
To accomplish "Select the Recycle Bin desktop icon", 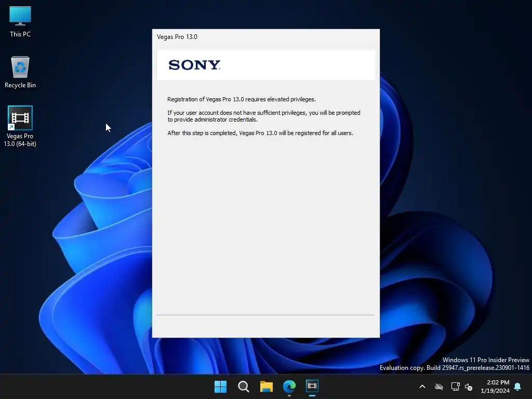I will (20, 72).
